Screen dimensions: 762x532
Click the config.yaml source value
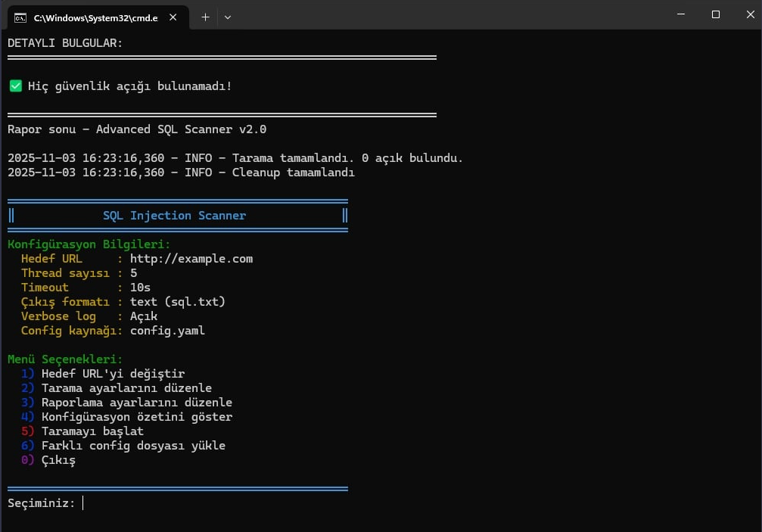pos(167,331)
